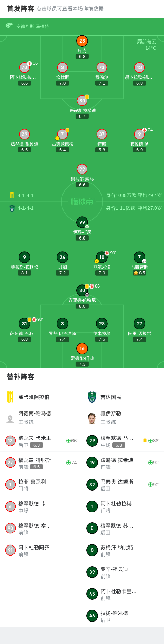Select best-rated player 7 马赫雷斯 icon

tap(139, 257)
